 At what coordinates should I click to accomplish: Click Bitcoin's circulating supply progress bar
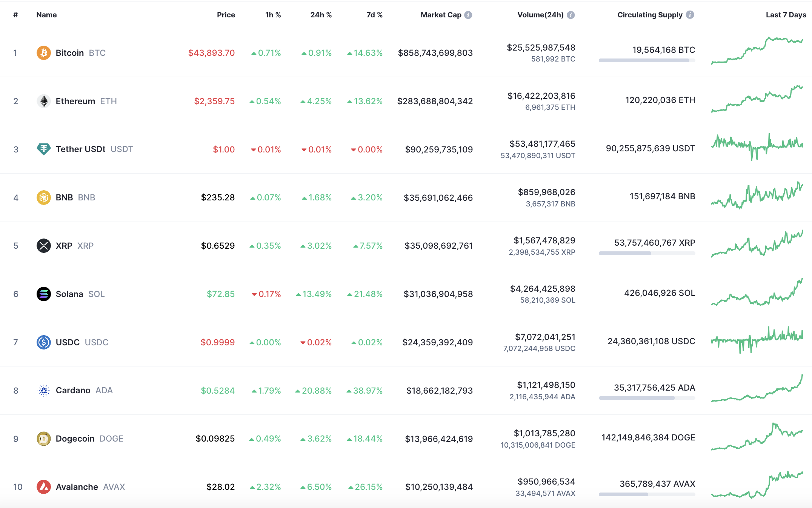[x=647, y=60]
